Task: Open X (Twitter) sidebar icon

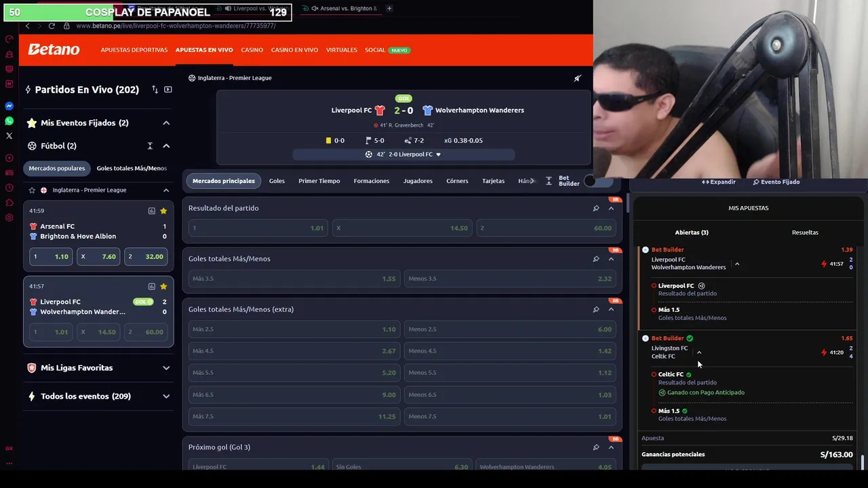Action: coord(9,136)
